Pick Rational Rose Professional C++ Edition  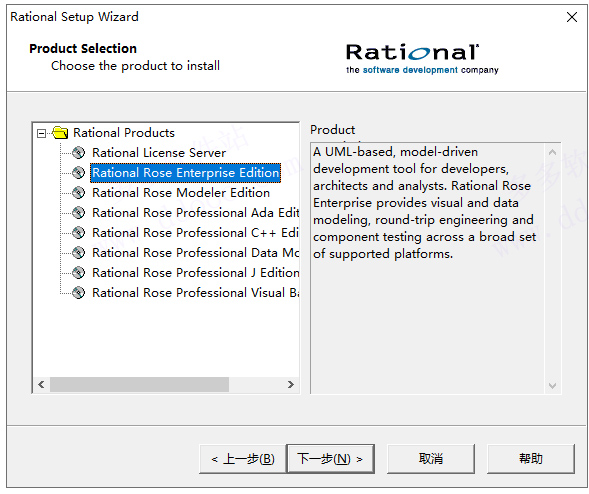coord(195,233)
